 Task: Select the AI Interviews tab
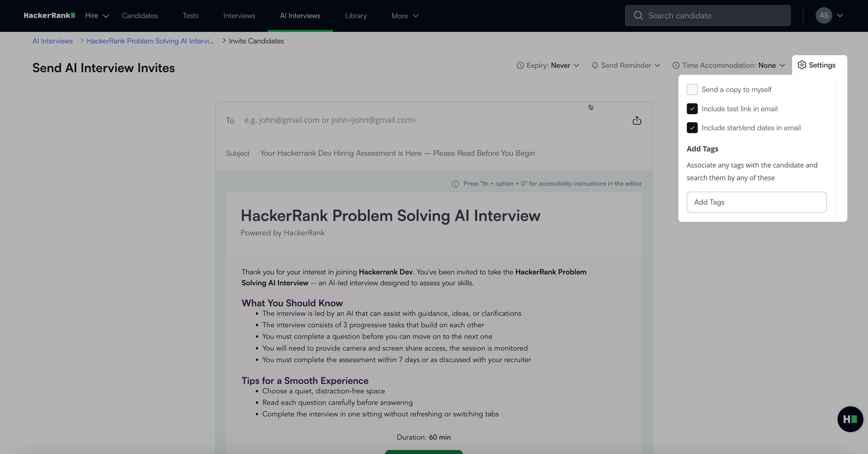300,16
